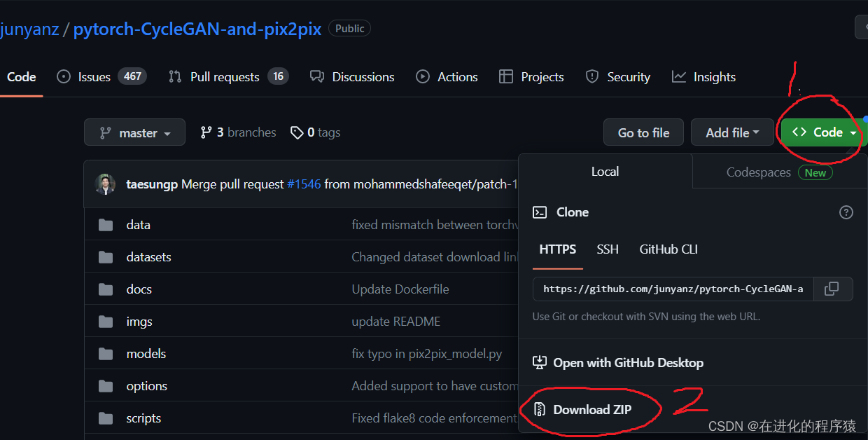
Task: Click the clone URL text field
Action: coord(673,289)
